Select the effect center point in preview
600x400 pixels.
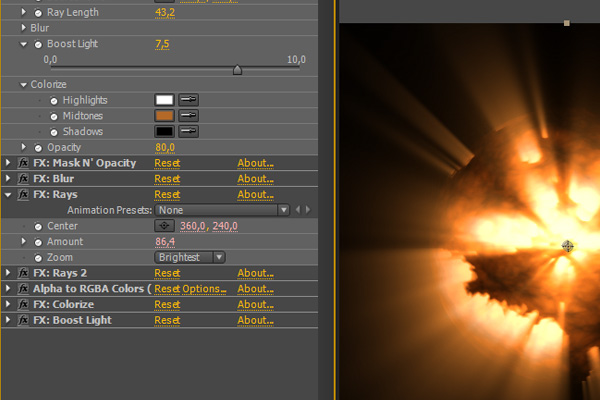pyautogui.click(x=567, y=246)
